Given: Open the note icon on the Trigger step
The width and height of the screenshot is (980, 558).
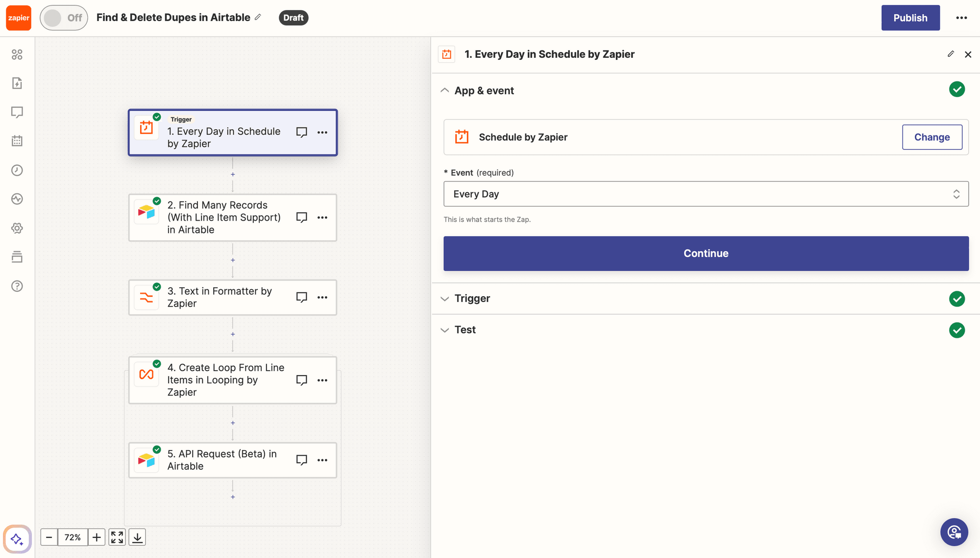Looking at the screenshot, I should [302, 132].
